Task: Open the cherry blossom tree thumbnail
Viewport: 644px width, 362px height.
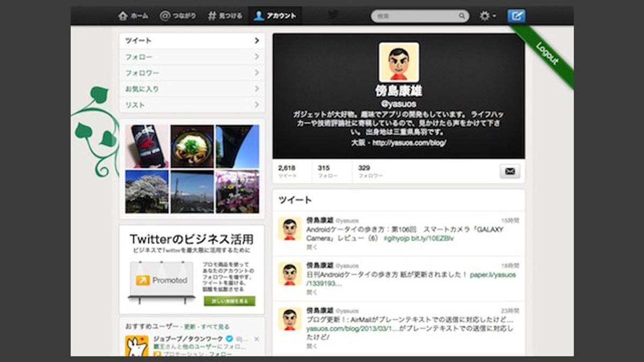Action: [147, 191]
